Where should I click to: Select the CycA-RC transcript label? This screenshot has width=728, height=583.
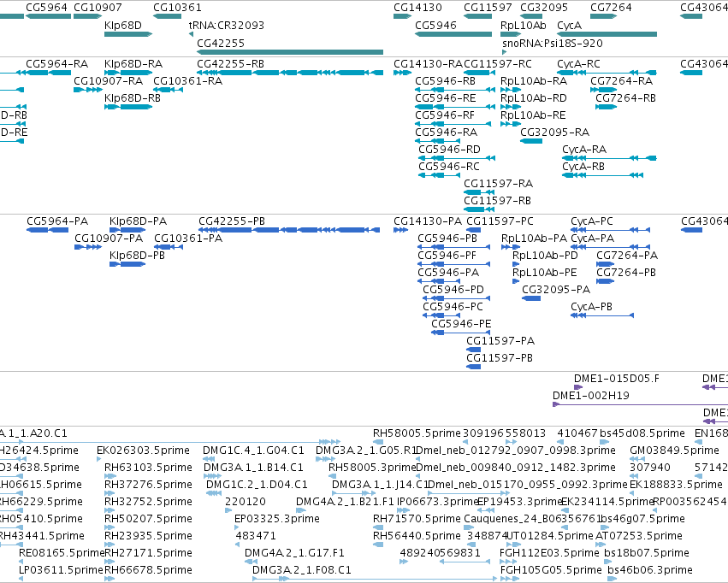point(578,63)
